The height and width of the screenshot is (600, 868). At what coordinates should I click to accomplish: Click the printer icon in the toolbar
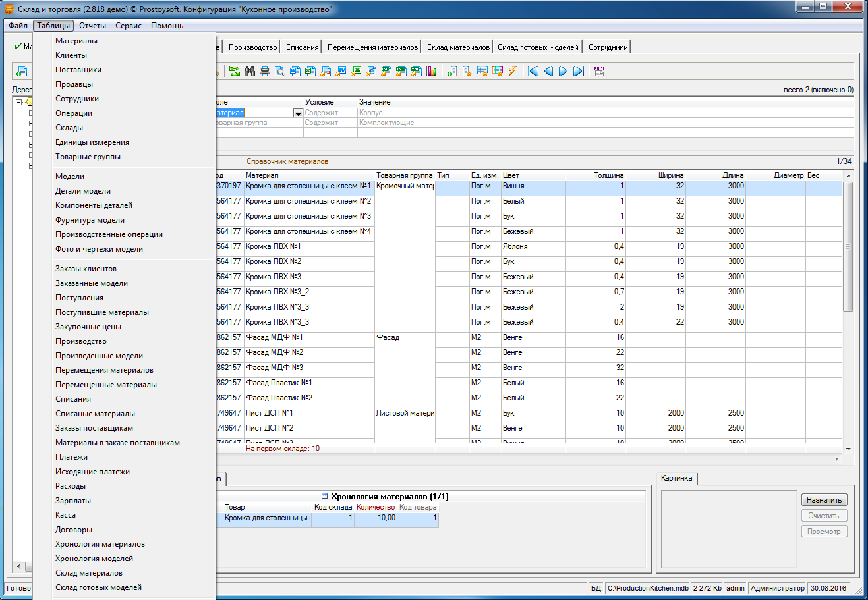click(x=265, y=71)
